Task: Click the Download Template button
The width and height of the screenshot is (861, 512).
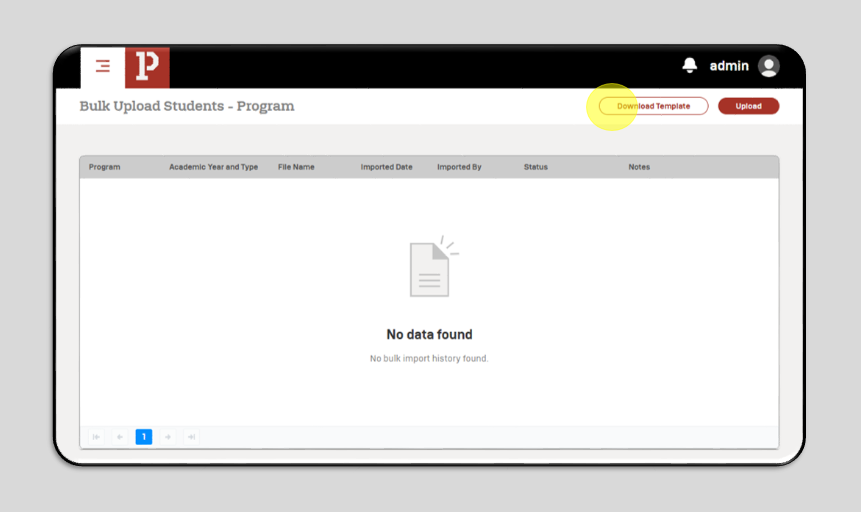Action: pyautogui.click(x=653, y=106)
